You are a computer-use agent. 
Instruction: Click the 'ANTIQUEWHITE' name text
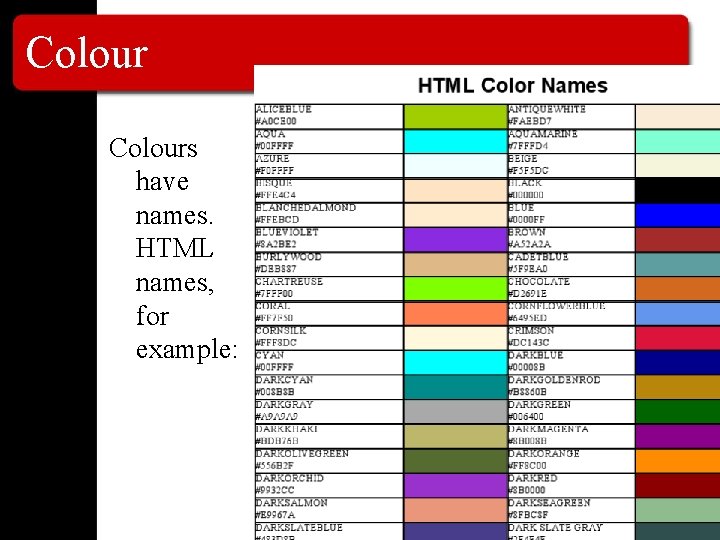pyautogui.click(x=547, y=109)
